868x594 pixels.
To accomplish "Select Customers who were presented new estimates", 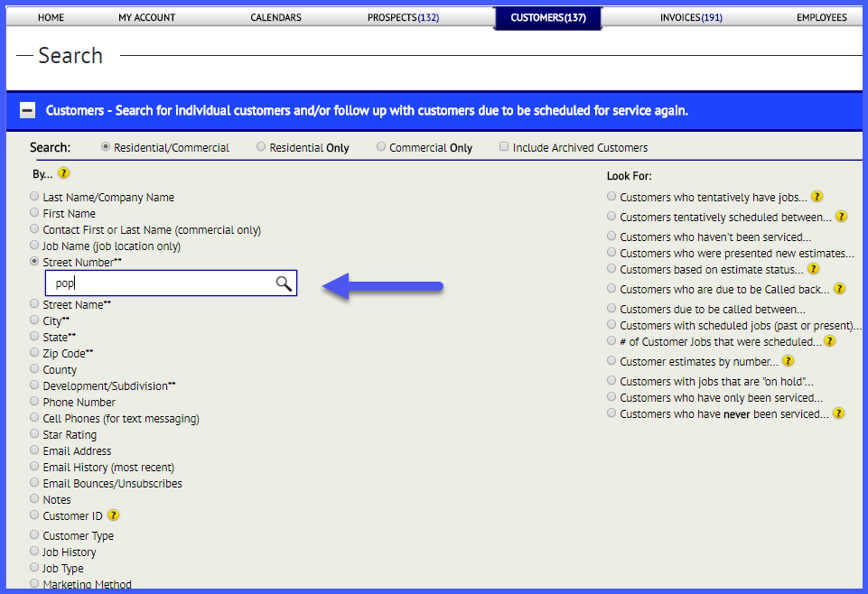I will point(611,252).
